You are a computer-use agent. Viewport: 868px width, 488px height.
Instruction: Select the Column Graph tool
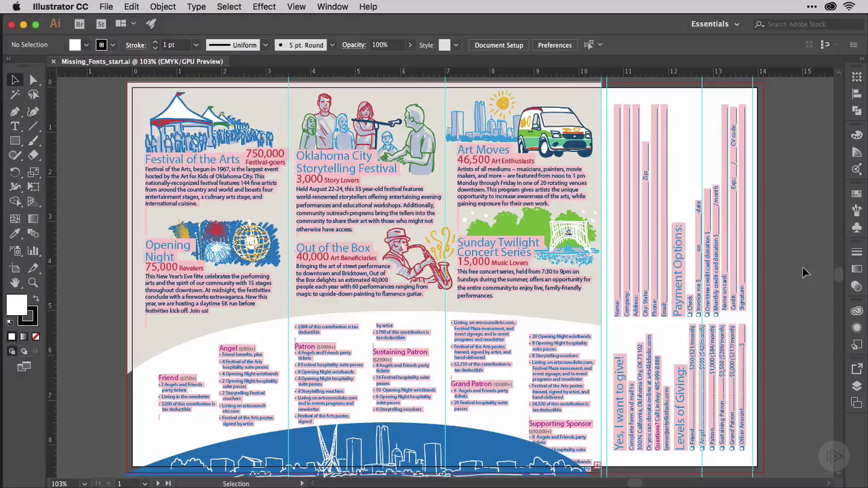(33, 251)
